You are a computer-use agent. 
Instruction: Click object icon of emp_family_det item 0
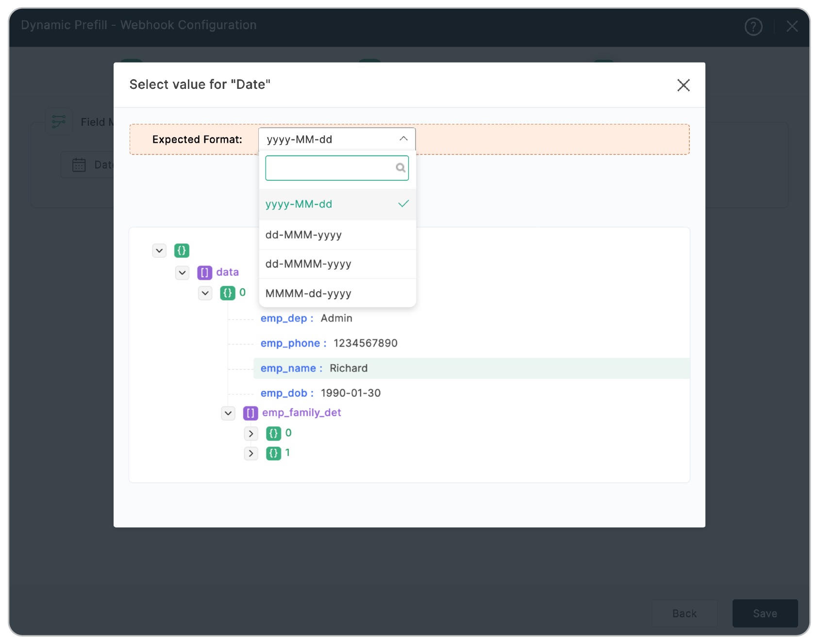tap(273, 433)
